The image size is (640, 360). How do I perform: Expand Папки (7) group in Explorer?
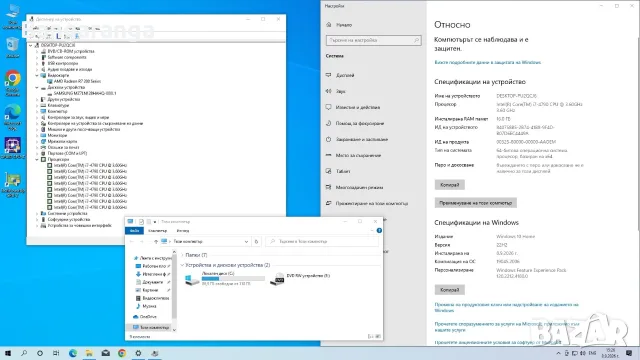click(182, 255)
